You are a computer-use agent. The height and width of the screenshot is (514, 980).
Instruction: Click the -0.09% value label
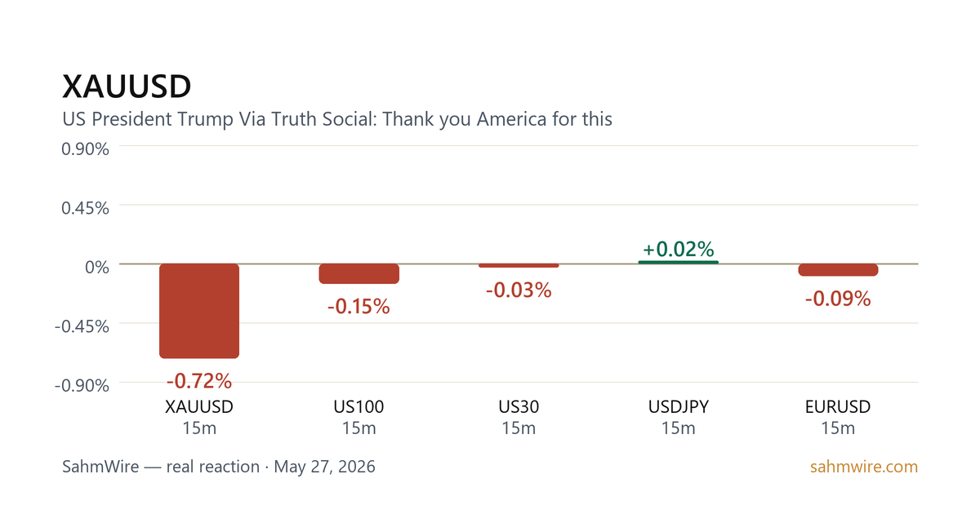click(x=838, y=299)
